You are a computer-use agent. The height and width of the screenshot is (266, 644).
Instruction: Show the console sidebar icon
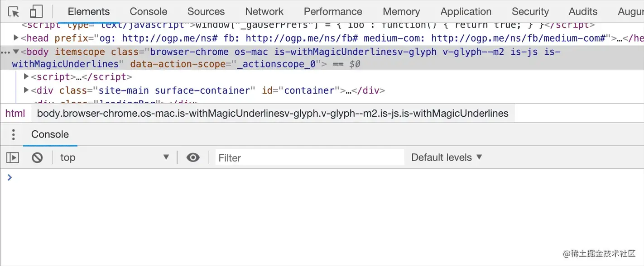(x=13, y=157)
